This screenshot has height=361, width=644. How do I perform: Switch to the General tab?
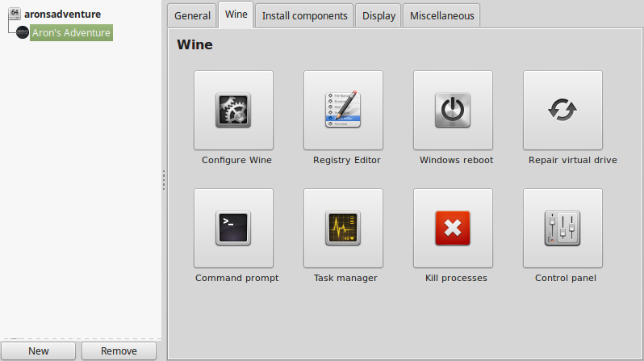click(192, 15)
